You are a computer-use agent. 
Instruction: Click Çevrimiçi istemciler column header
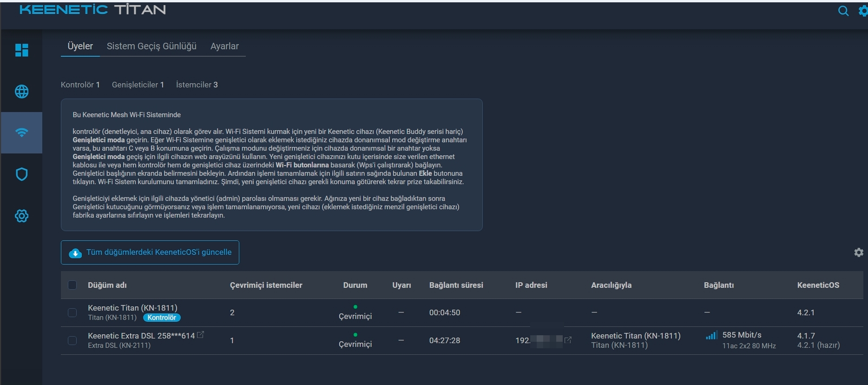[x=266, y=285]
